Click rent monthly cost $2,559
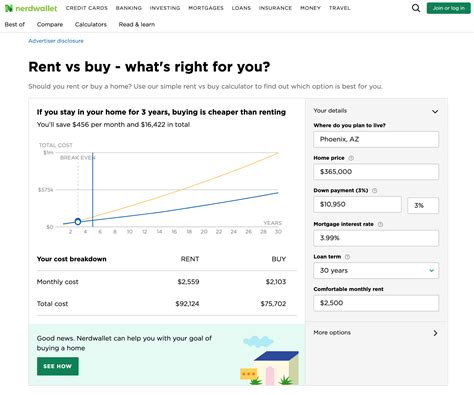The width and height of the screenshot is (474, 395). pos(188,282)
